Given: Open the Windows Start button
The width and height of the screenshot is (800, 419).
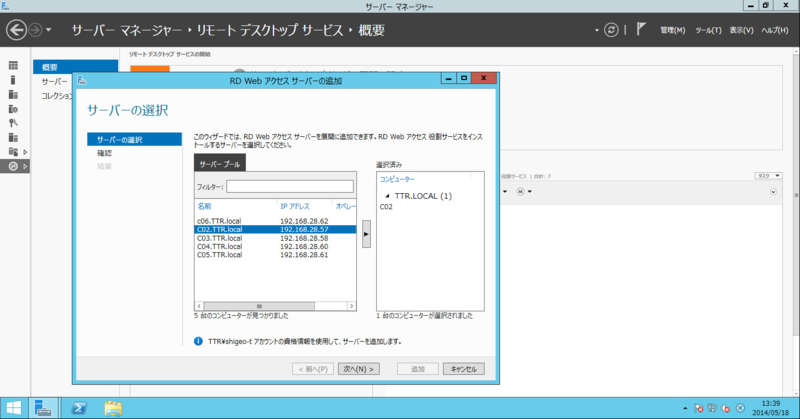Looking at the screenshot, I should pos(14,408).
